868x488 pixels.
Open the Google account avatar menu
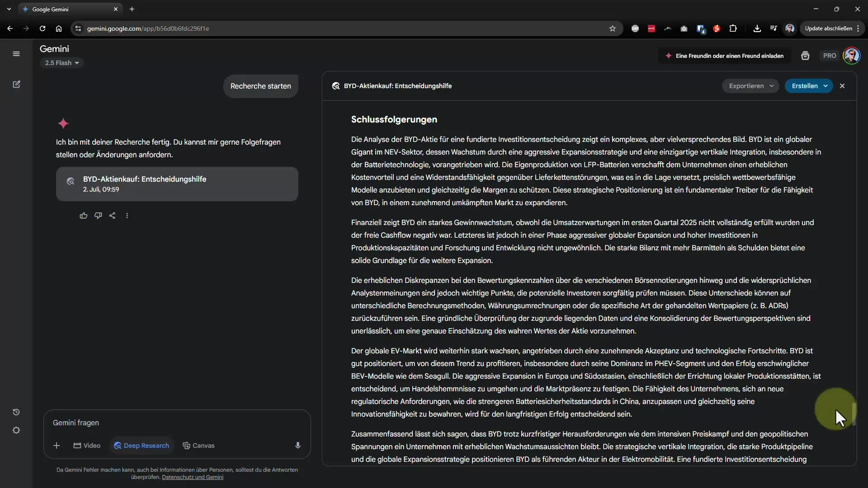[852, 56]
